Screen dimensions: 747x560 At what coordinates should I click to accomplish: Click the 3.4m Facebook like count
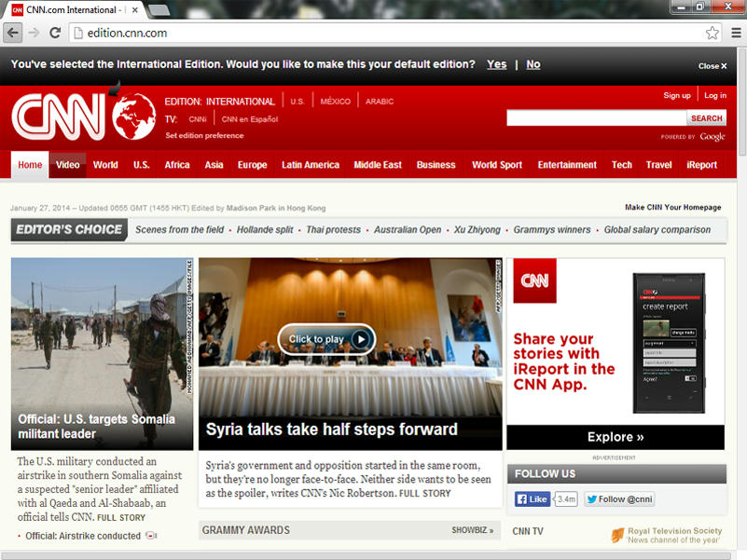click(566, 499)
